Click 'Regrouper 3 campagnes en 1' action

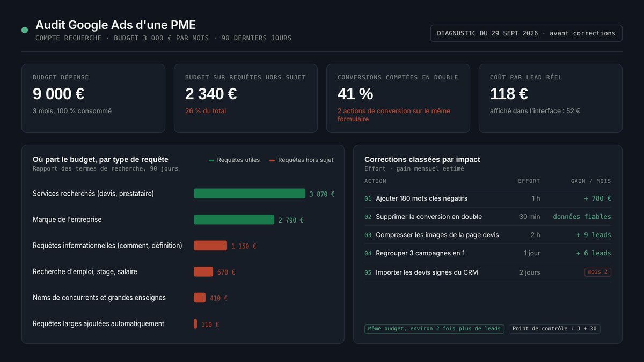(x=420, y=253)
